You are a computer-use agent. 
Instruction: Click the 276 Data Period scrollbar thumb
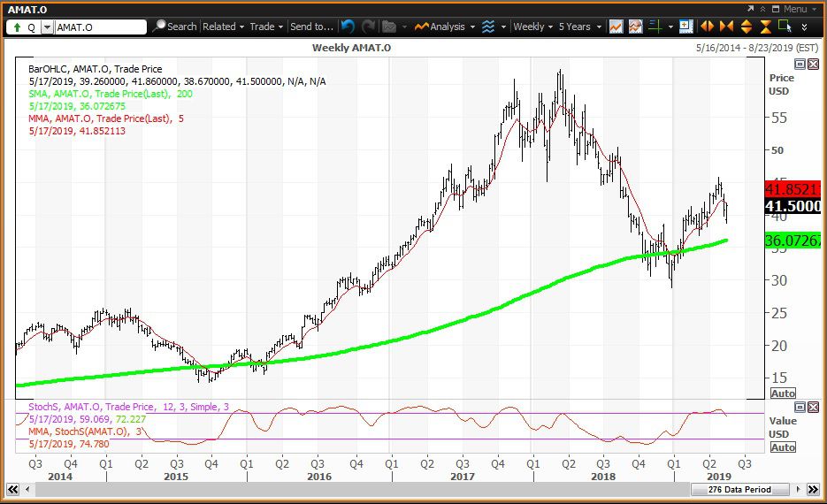tap(739, 489)
